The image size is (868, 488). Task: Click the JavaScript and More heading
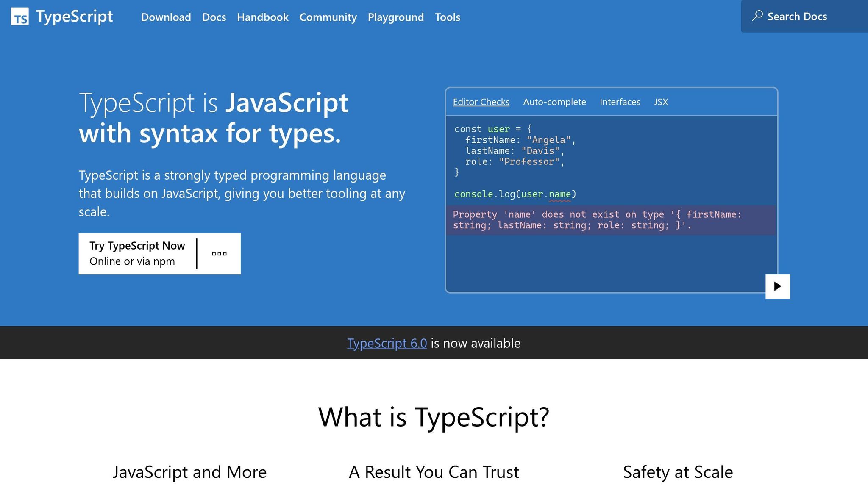pyautogui.click(x=189, y=471)
